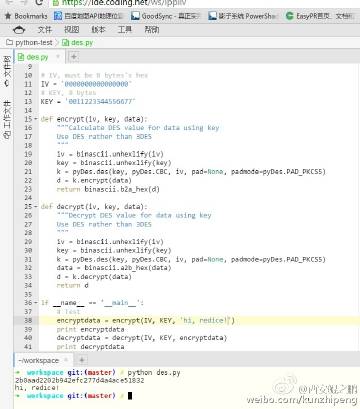Open the Bookmarks star folder

26,16
